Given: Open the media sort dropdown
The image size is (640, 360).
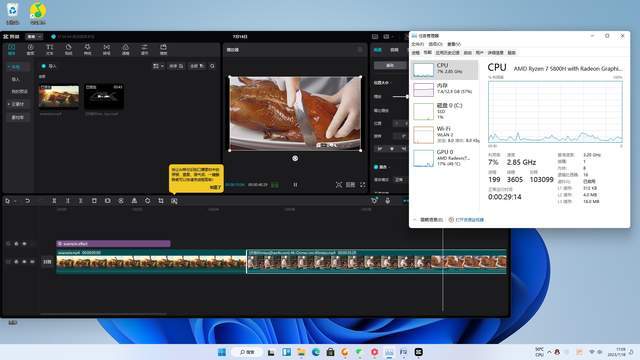Looking at the screenshot, I should click(176, 66).
